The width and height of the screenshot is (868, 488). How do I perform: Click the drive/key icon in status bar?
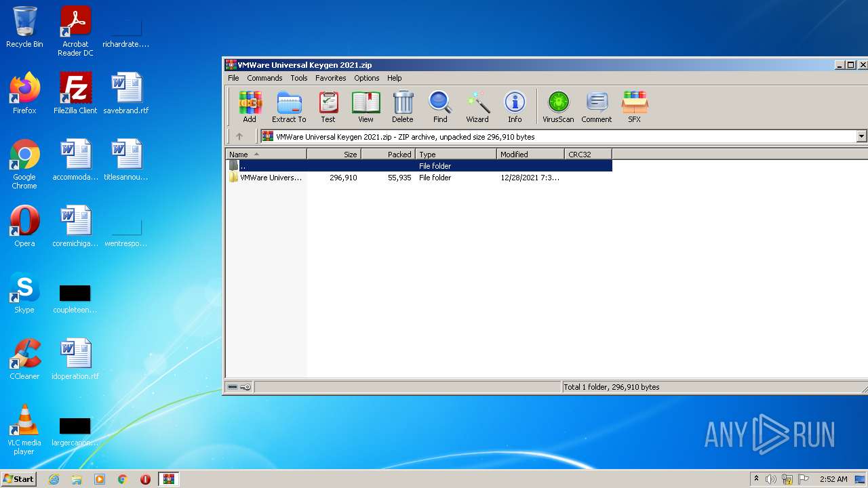click(x=239, y=387)
